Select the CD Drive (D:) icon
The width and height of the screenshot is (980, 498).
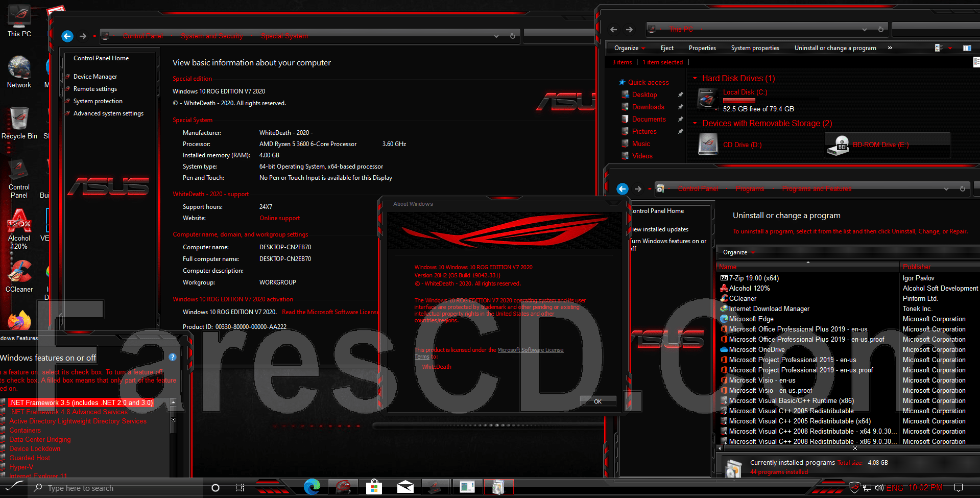coord(708,144)
